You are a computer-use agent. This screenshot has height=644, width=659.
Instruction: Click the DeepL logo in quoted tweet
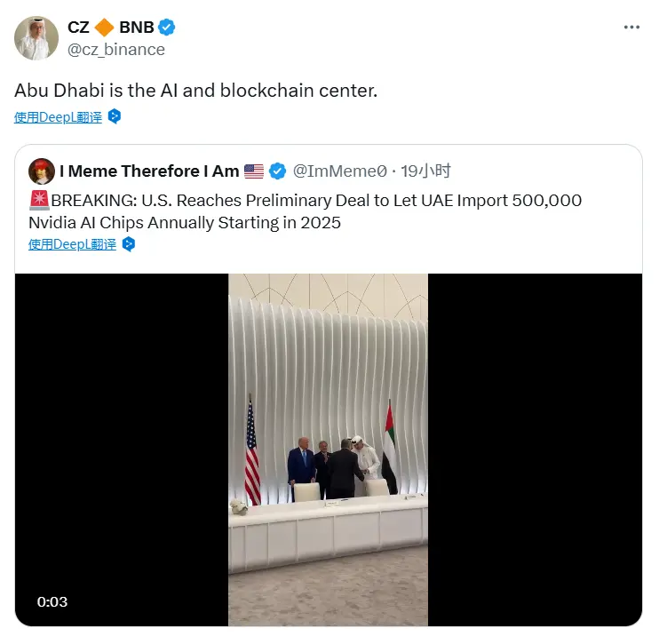(129, 244)
